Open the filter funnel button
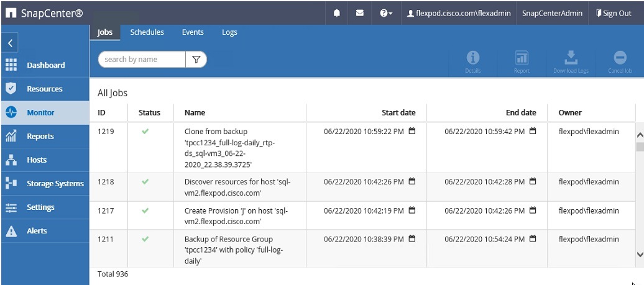Viewport: 644px width, 285px height. (x=196, y=60)
